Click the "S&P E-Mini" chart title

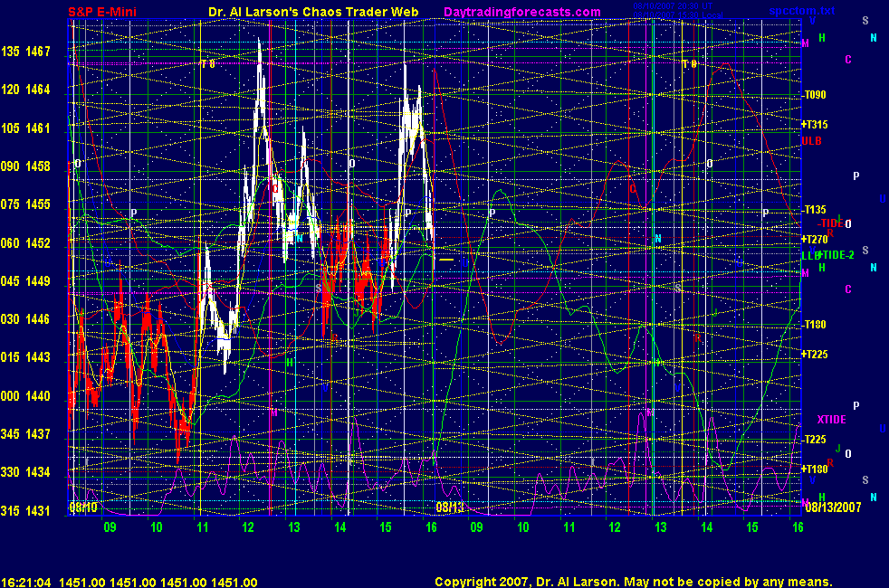102,12
